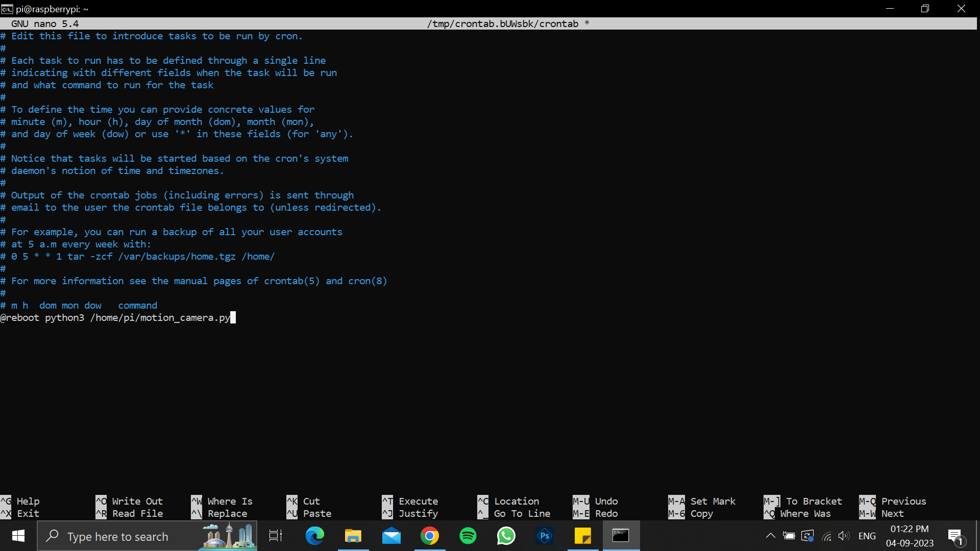Open the ENG language switcher
The width and height of the screenshot is (980, 551).
[867, 536]
